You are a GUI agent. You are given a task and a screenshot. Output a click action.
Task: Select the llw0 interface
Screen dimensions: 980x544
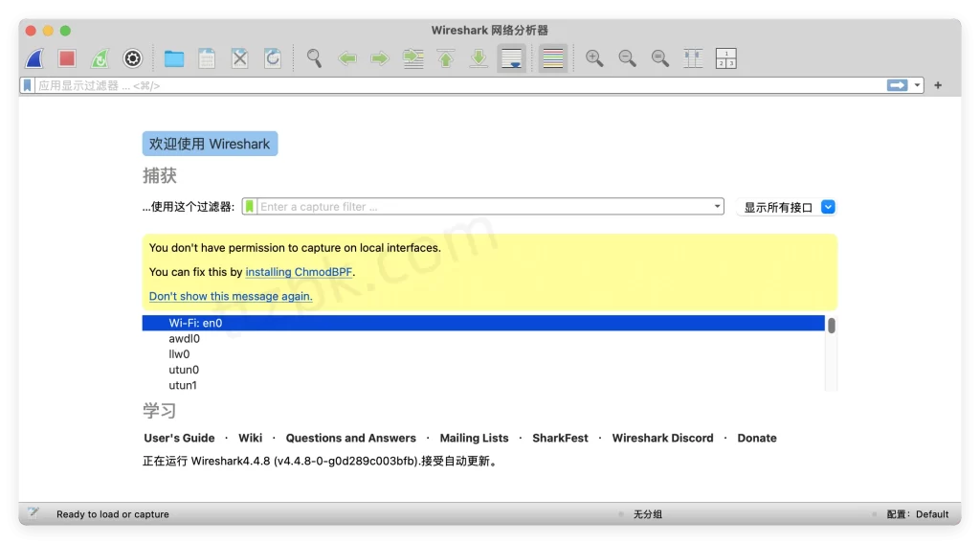[x=483, y=354]
